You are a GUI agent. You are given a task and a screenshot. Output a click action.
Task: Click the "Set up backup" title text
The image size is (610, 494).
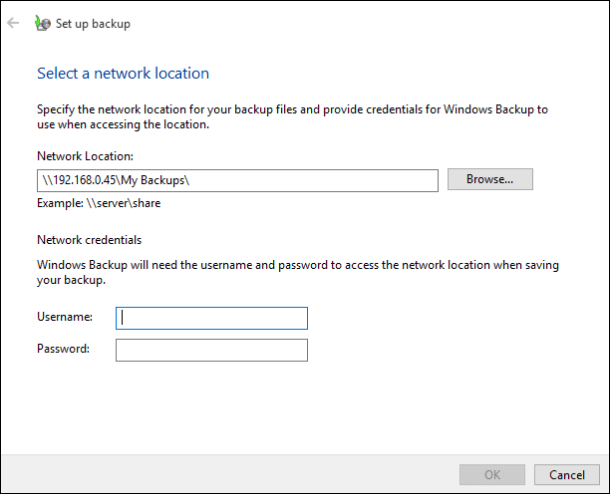[x=93, y=24]
